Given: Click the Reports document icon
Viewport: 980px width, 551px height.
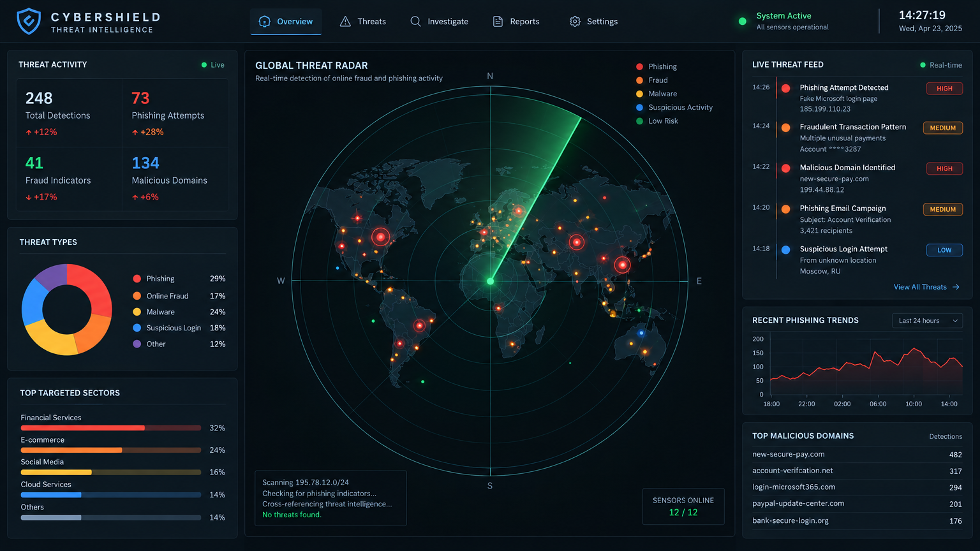Looking at the screenshot, I should pos(498,22).
